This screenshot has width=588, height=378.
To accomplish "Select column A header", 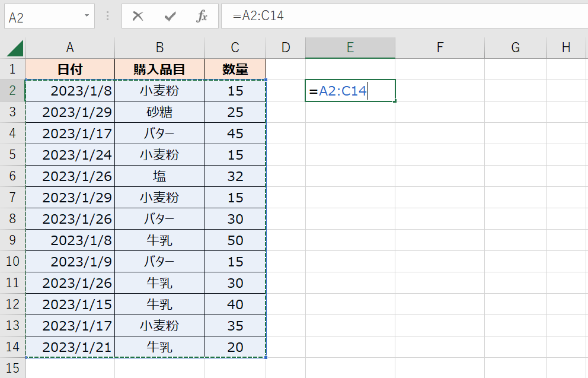I will (70, 48).
